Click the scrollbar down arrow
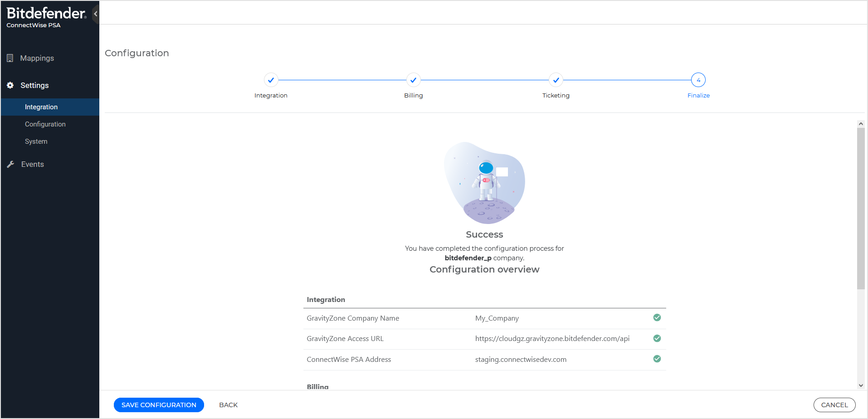This screenshot has height=419, width=868. point(860,385)
